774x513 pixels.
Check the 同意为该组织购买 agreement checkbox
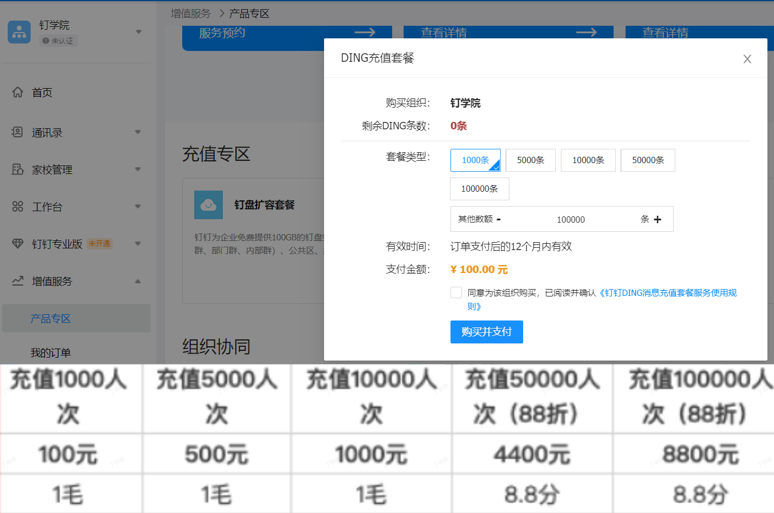[x=456, y=292]
